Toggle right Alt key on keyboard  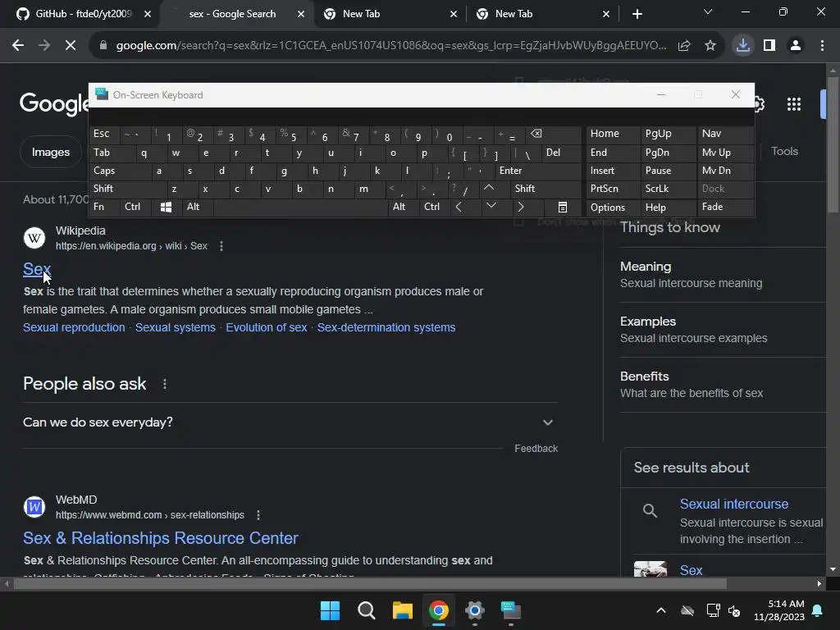pyautogui.click(x=404, y=207)
